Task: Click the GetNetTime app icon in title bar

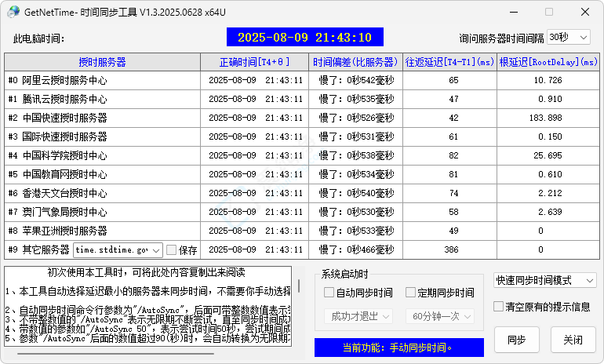Action: [13, 12]
